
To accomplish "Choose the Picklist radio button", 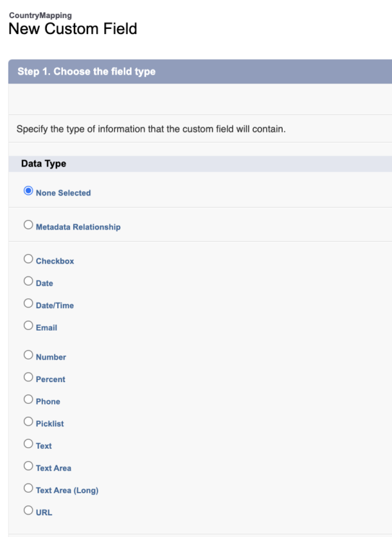I will click(28, 422).
